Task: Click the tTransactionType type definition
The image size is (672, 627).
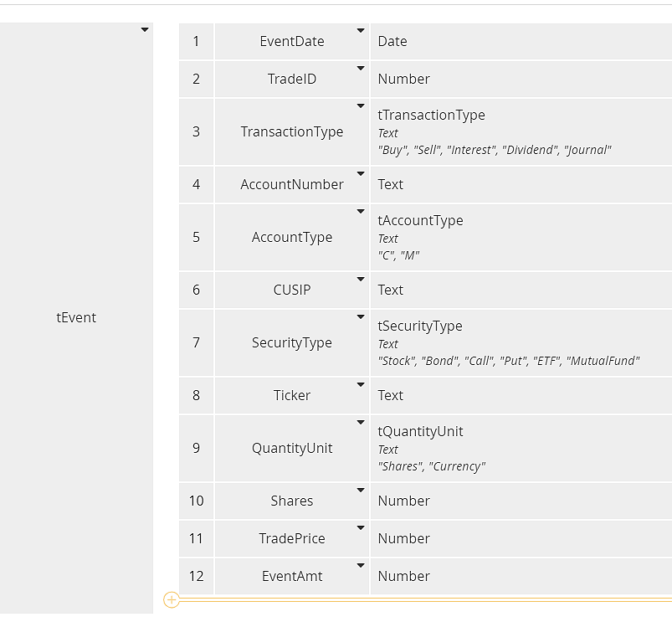Action: pos(431,115)
